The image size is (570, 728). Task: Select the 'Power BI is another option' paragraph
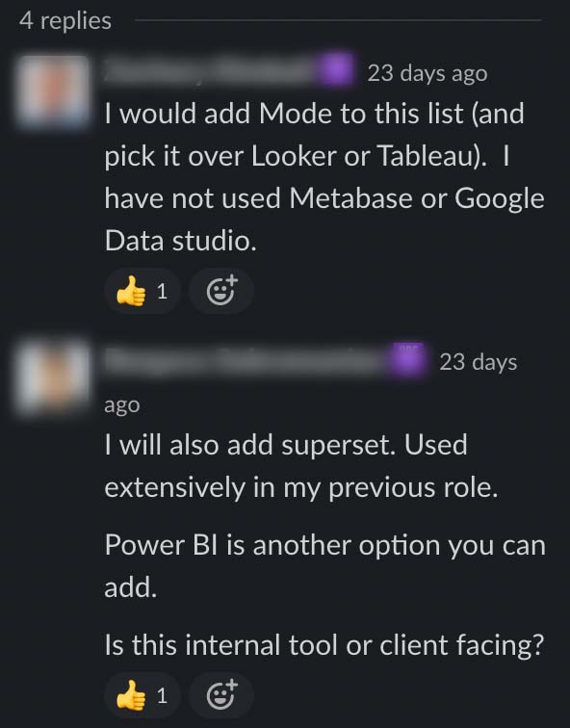pyautogui.click(x=324, y=566)
